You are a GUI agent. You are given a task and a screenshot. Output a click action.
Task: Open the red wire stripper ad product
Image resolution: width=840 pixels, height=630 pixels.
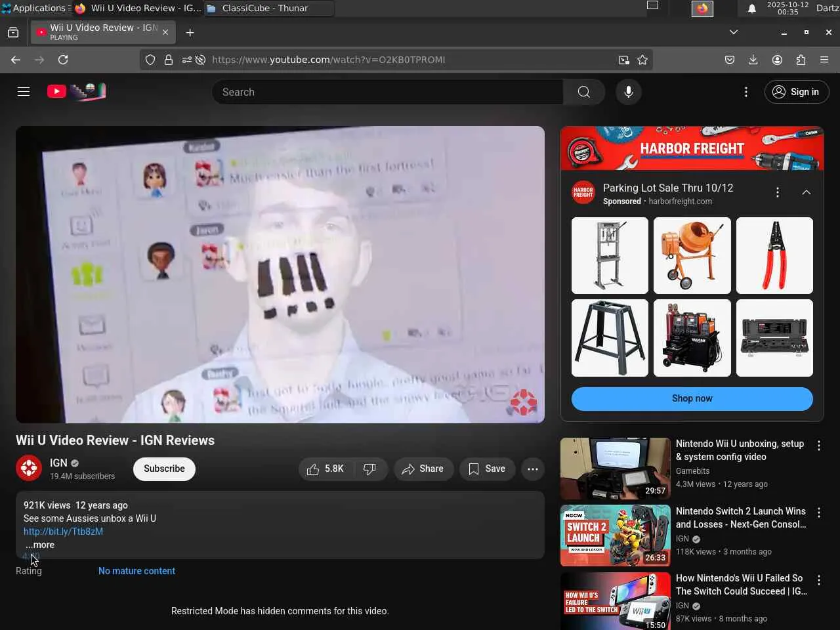[x=774, y=255]
